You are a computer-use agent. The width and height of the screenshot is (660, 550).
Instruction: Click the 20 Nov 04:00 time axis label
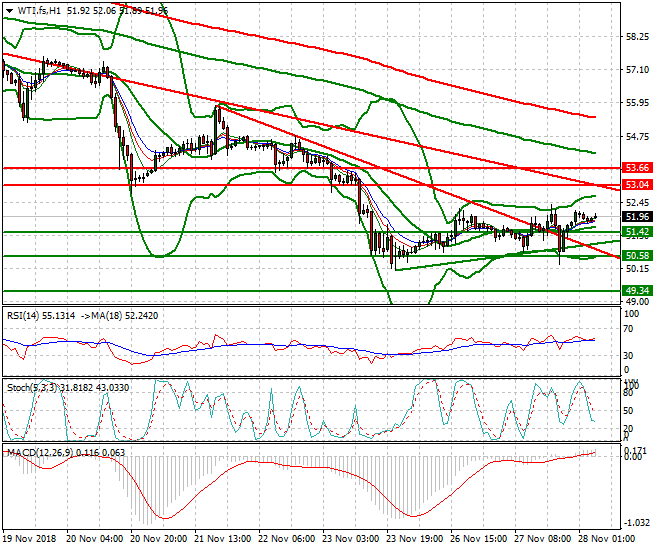tap(95, 539)
